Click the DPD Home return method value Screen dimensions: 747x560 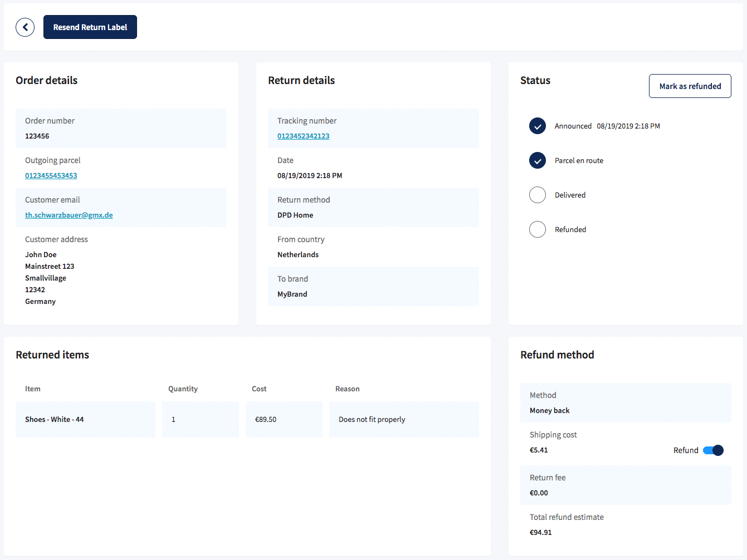pyautogui.click(x=295, y=215)
